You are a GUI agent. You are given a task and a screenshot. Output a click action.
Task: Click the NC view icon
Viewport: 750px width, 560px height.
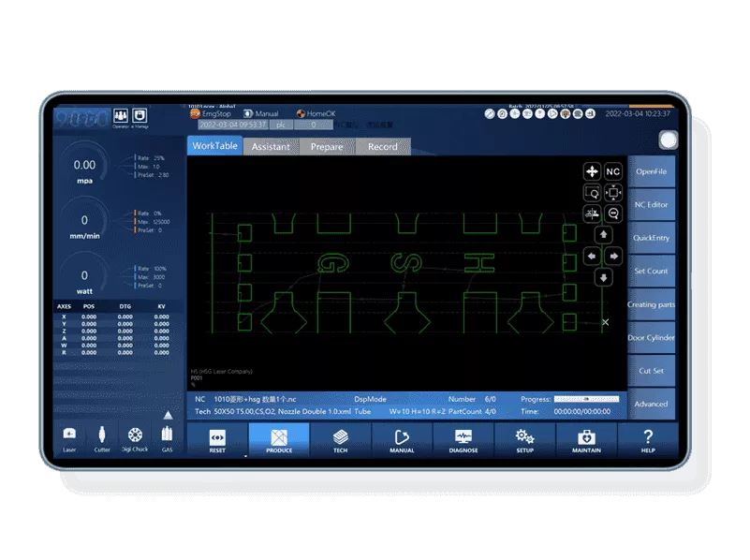pyautogui.click(x=613, y=171)
